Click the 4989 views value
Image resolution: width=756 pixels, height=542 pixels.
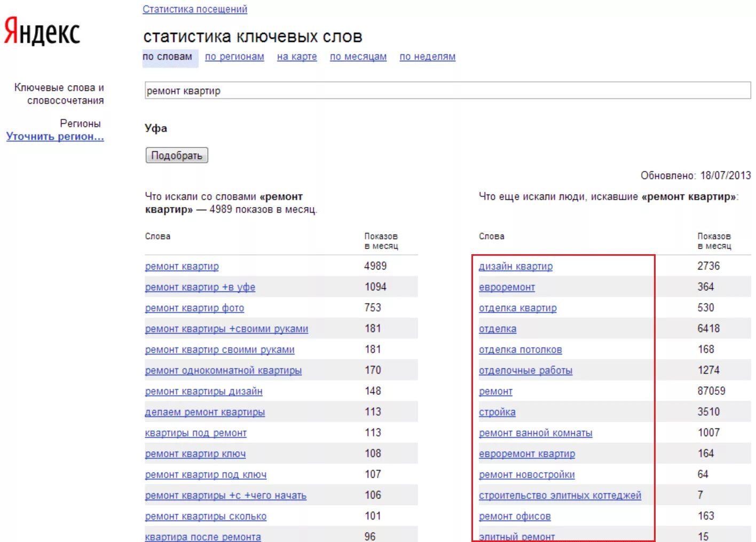point(375,266)
